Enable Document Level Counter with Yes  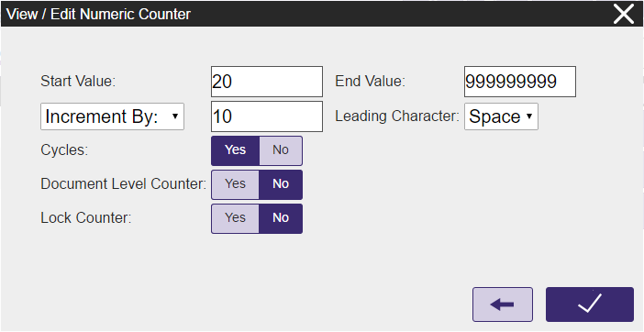coord(236,184)
